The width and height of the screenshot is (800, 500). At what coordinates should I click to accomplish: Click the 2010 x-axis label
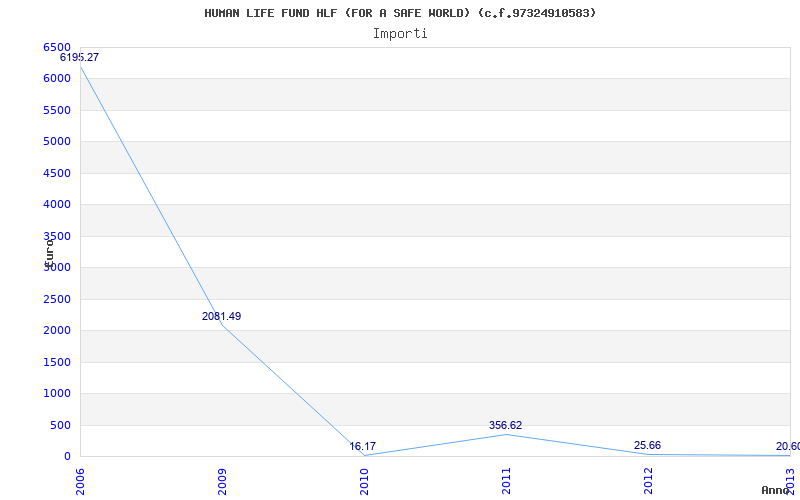[x=364, y=481]
